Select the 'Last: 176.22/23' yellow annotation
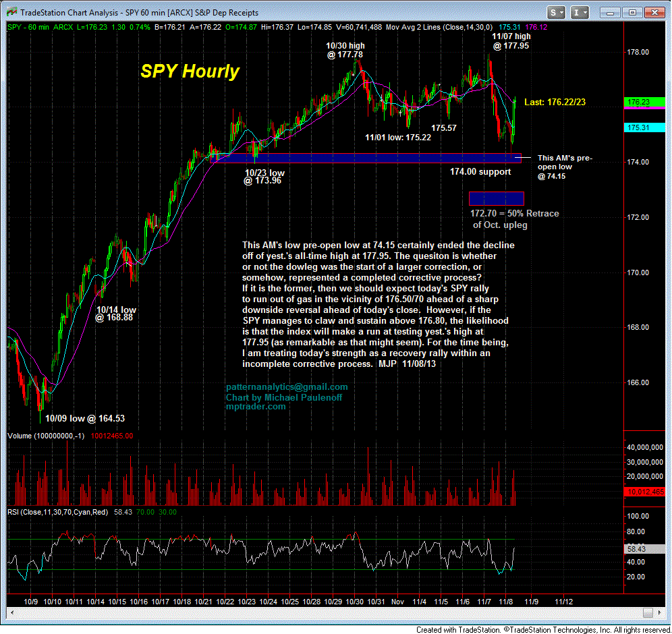This screenshot has width=672, height=634. (x=555, y=102)
